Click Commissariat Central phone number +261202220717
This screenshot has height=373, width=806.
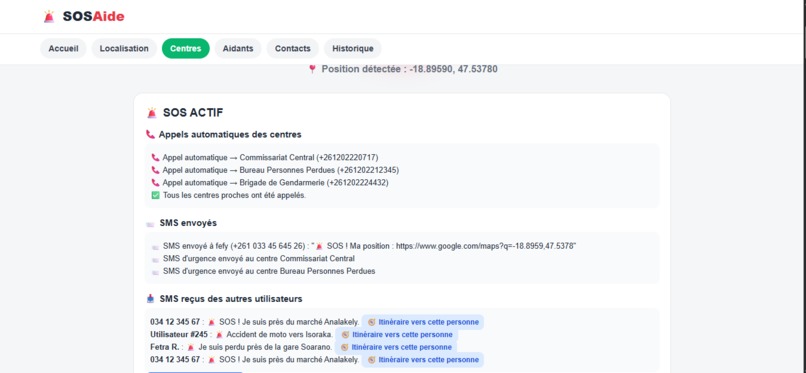coord(347,158)
